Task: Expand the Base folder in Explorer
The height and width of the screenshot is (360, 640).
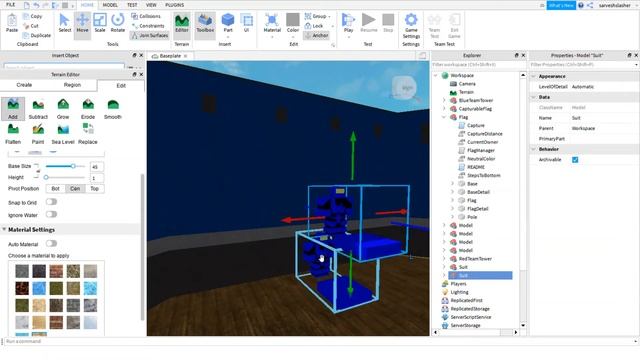Action: pyautogui.click(x=452, y=184)
